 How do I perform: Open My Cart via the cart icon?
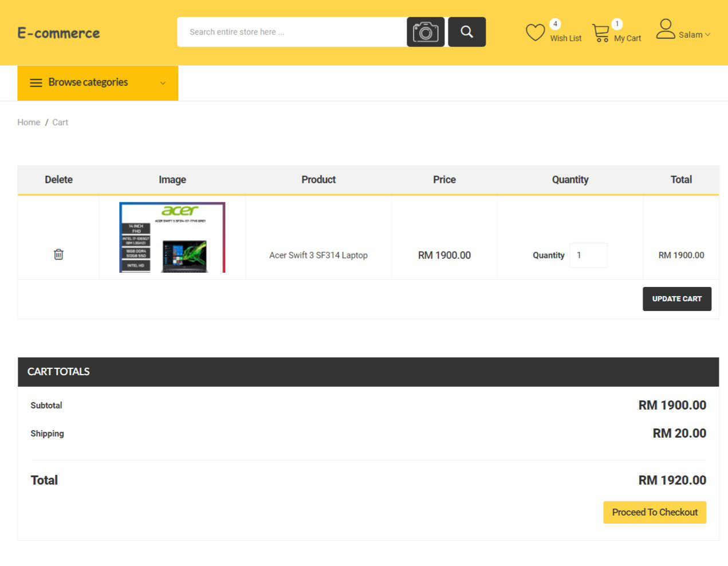click(x=600, y=32)
